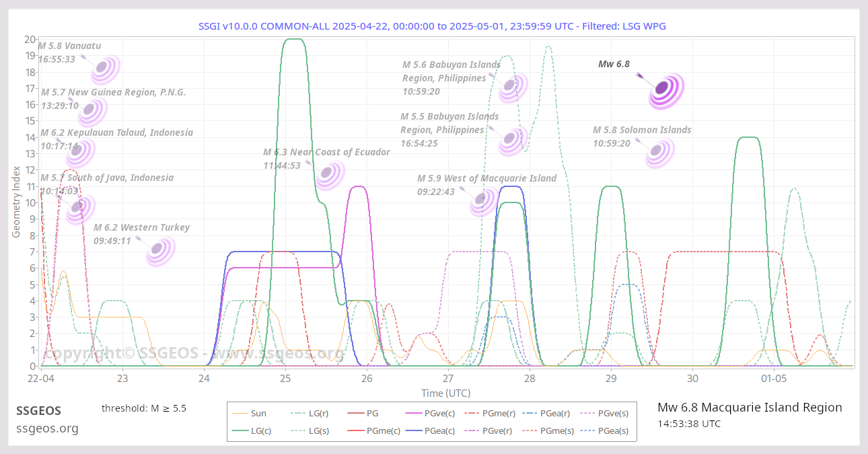Screen dimensions: 868x454
Task: Click the 01-05 date on the time axis
Action: pos(774,379)
